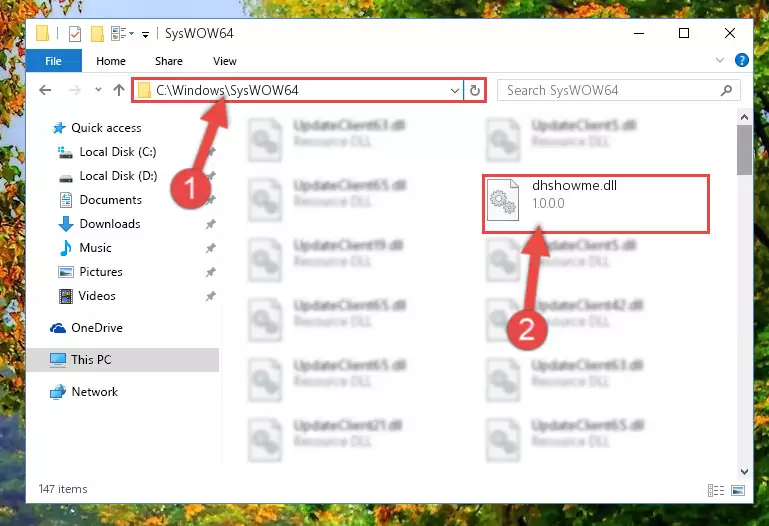The height and width of the screenshot is (526, 769).
Task: Minimize the SysWOW64 window
Action: pyautogui.click(x=639, y=33)
